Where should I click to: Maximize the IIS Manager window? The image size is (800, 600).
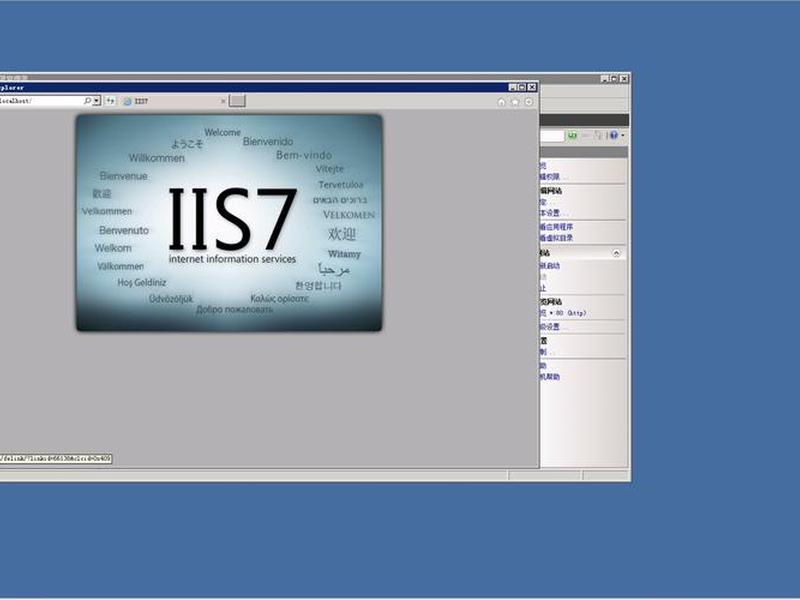coord(614,79)
